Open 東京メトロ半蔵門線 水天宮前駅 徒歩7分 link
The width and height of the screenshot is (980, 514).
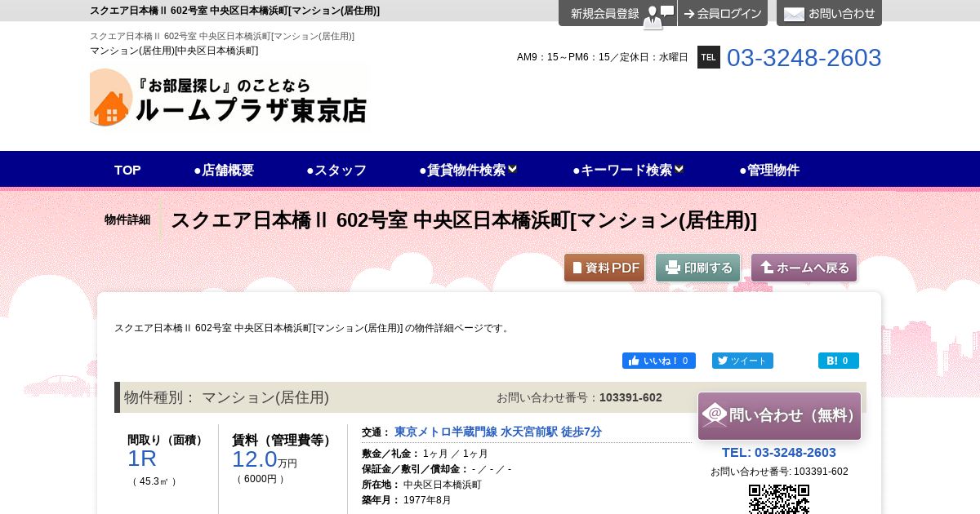click(x=498, y=432)
